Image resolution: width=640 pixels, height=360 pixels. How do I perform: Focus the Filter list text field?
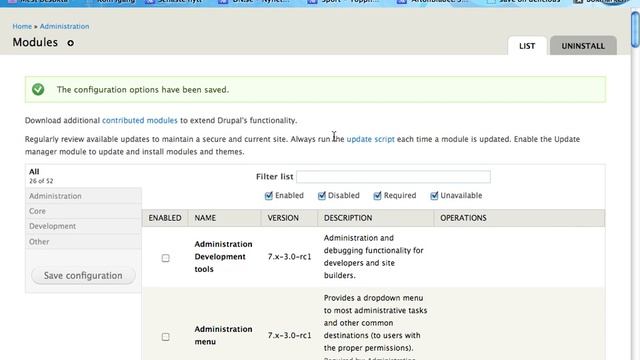[x=393, y=177]
